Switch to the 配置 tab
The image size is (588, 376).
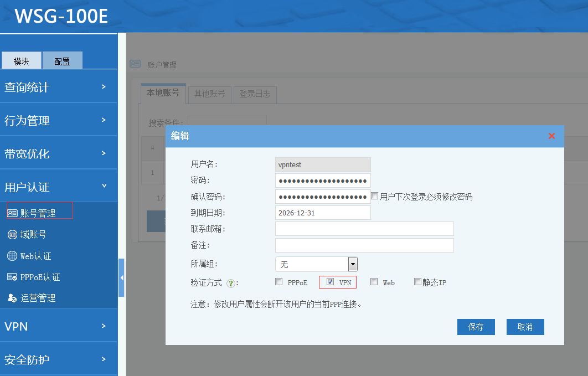pos(62,61)
